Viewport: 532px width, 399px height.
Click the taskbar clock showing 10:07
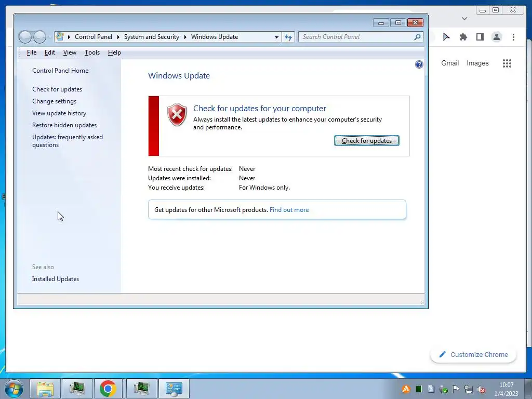[x=506, y=389]
